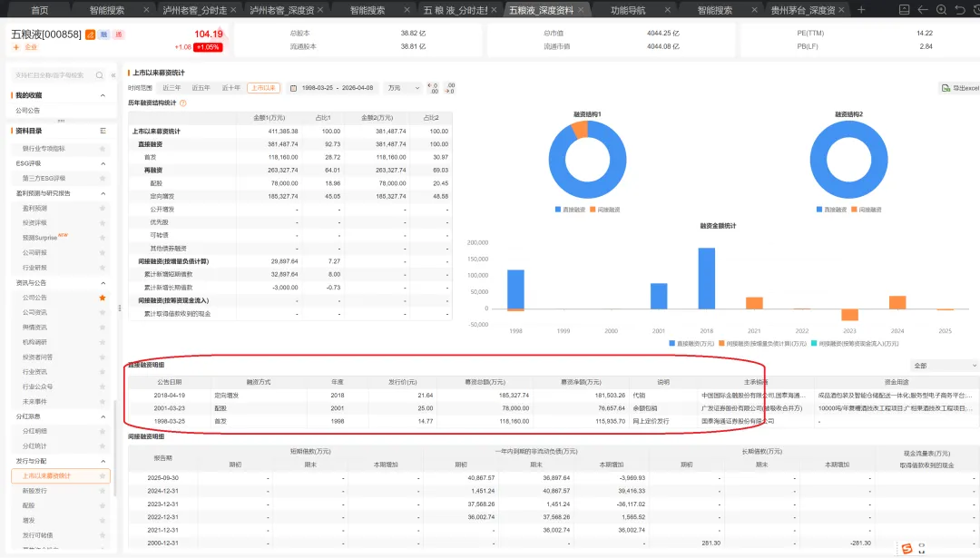Screen dimensions: 980x558
Task: Click the 导出excel icon
Action: [946, 88]
